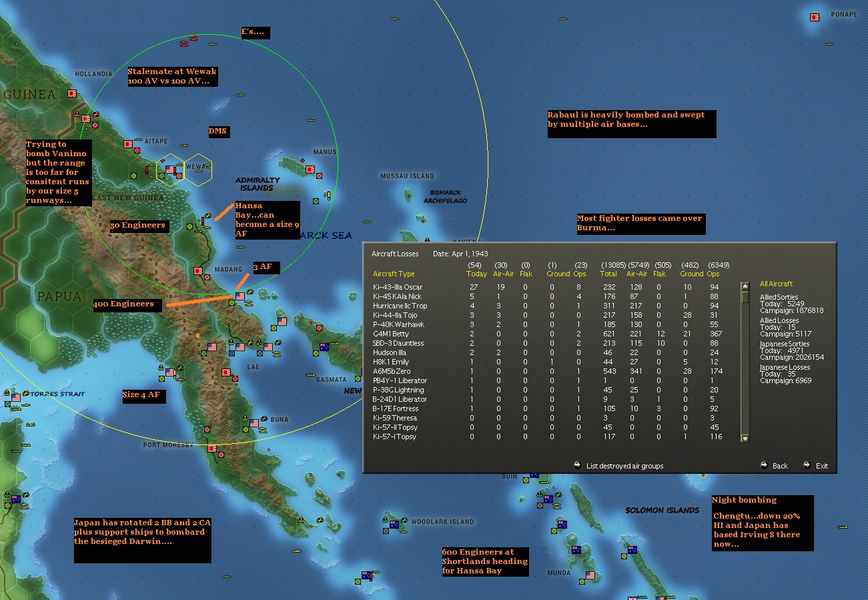Viewport: 868px width, 600px height.
Task: Click the Ground header under (482)
Action: tap(692, 274)
